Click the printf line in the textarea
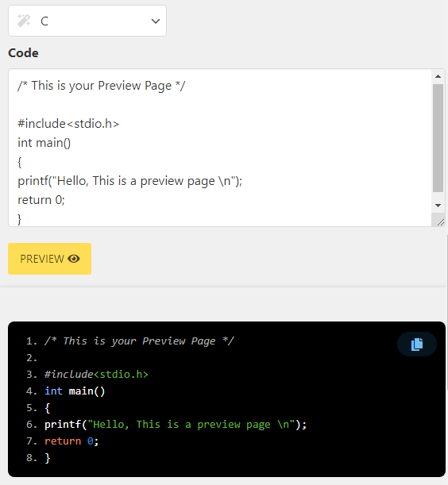The height and width of the screenshot is (485, 448). pyautogui.click(x=130, y=181)
